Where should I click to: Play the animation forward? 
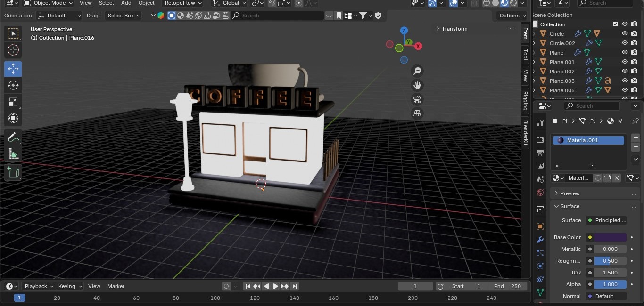coord(275,286)
